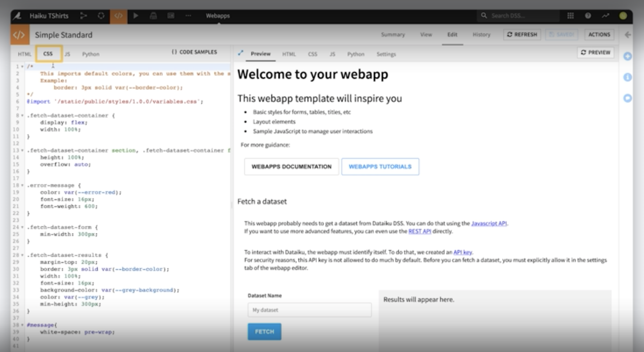Select the Python tab in code editor pane
The height and width of the screenshot is (352, 644).
91,54
